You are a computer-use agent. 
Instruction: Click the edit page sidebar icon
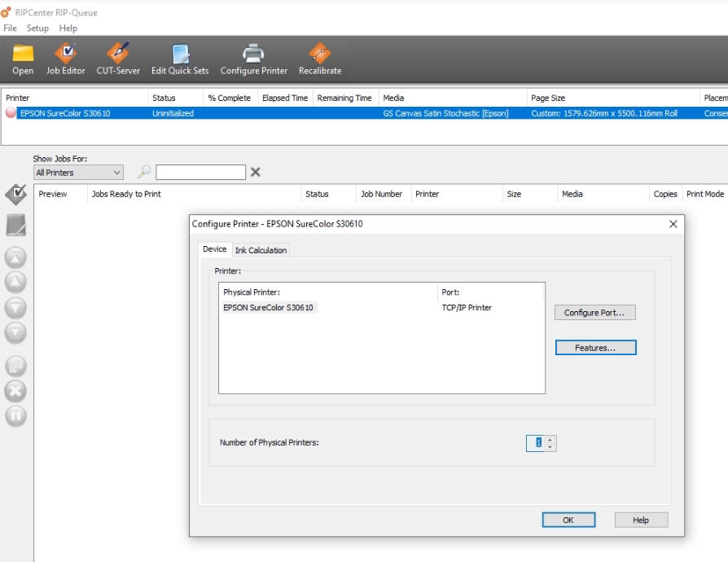pos(15,225)
